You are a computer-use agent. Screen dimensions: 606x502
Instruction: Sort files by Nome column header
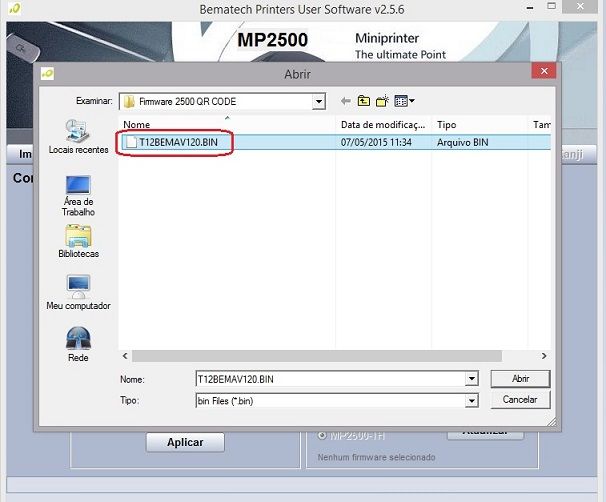pyautogui.click(x=226, y=125)
